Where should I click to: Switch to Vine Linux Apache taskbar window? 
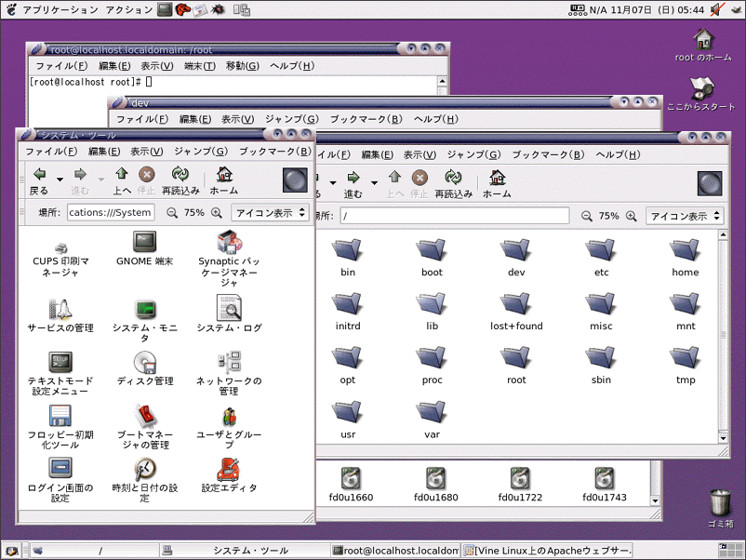[548, 551]
